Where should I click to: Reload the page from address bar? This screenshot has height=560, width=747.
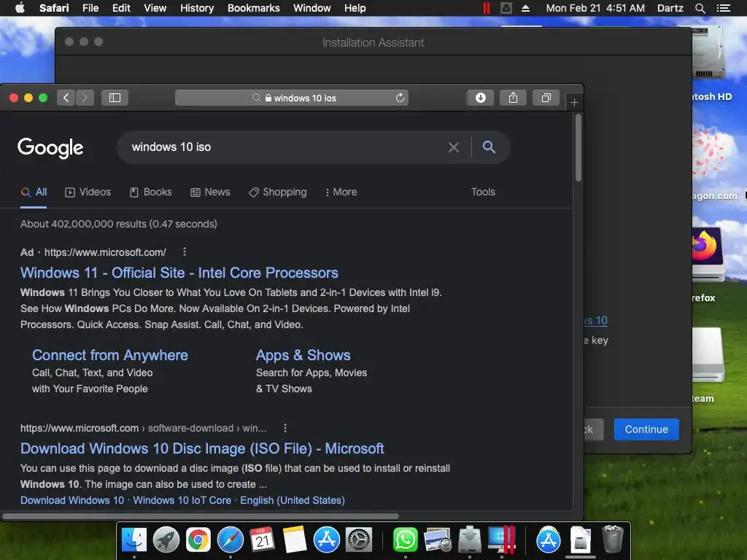coord(400,98)
